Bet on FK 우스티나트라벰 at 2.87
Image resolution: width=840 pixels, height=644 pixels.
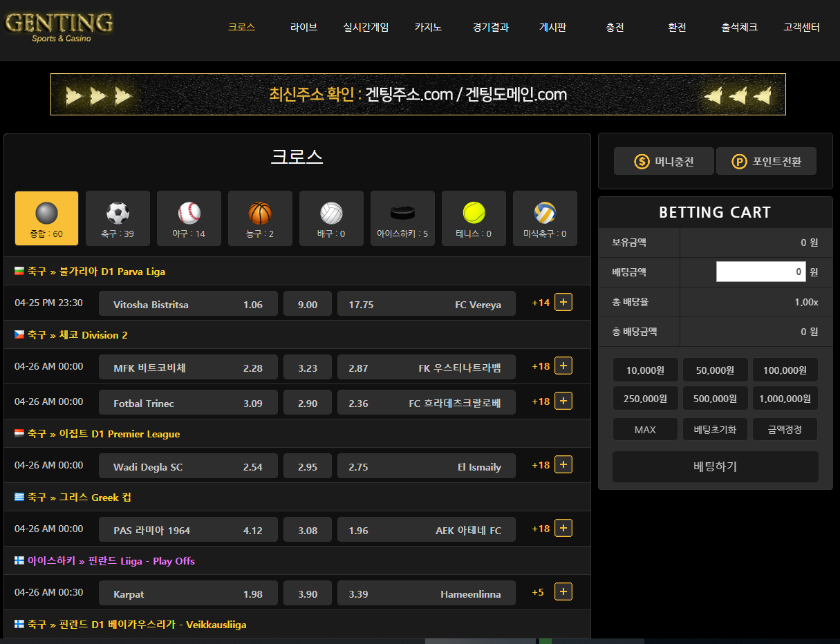[x=427, y=368]
